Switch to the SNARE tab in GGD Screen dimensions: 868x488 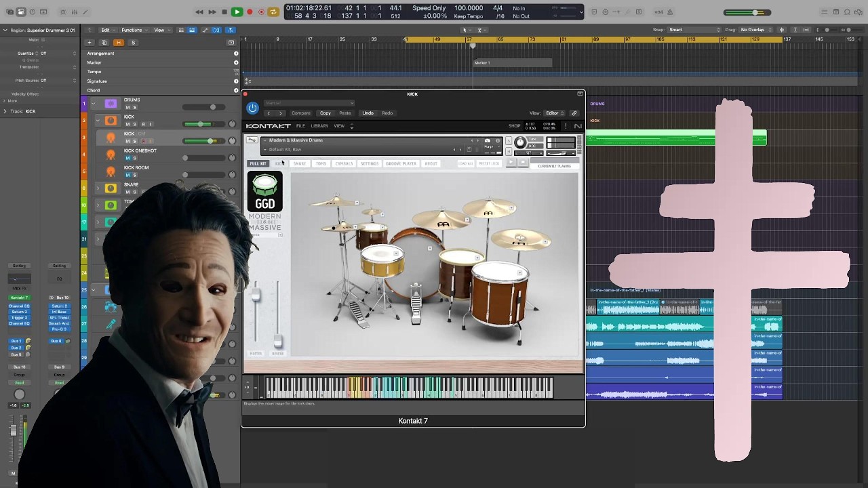pyautogui.click(x=300, y=163)
